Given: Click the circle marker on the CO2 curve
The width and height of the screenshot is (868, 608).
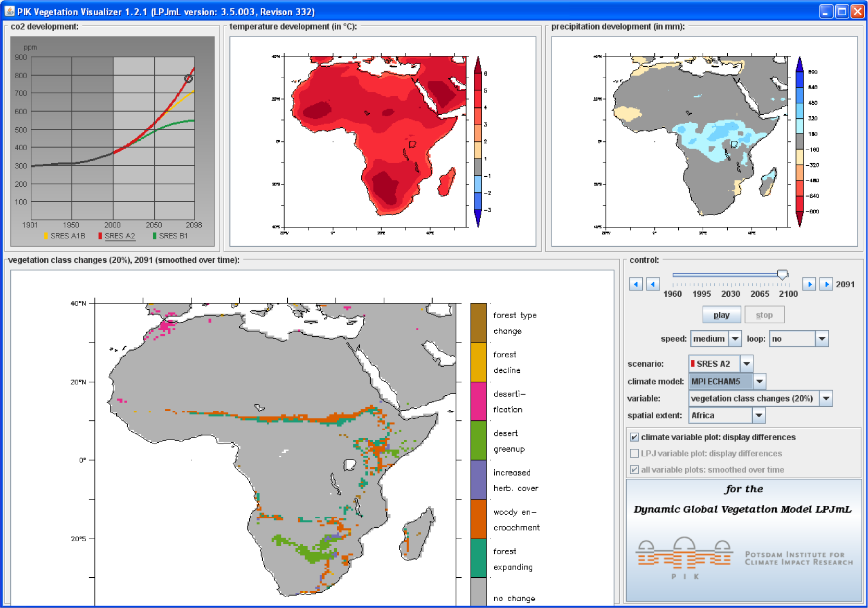Looking at the screenshot, I should (x=189, y=79).
